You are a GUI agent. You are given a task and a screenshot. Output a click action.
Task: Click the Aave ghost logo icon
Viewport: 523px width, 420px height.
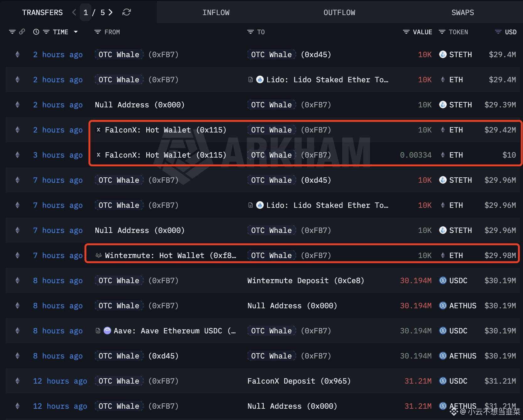coord(107,331)
